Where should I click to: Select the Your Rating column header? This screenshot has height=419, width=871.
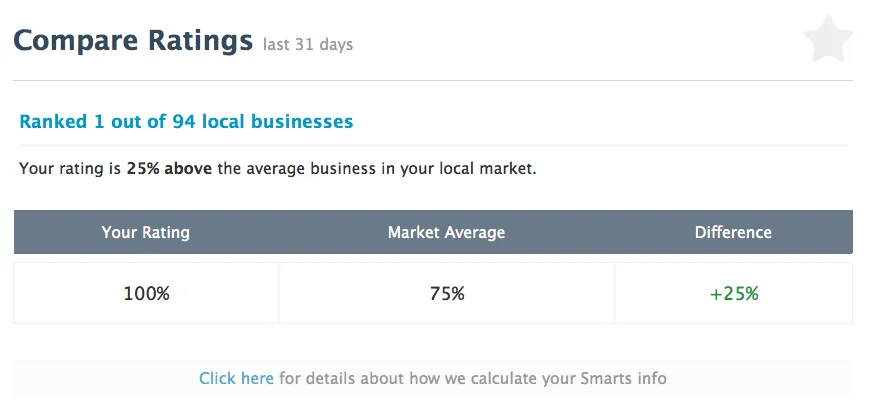(x=145, y=232)
